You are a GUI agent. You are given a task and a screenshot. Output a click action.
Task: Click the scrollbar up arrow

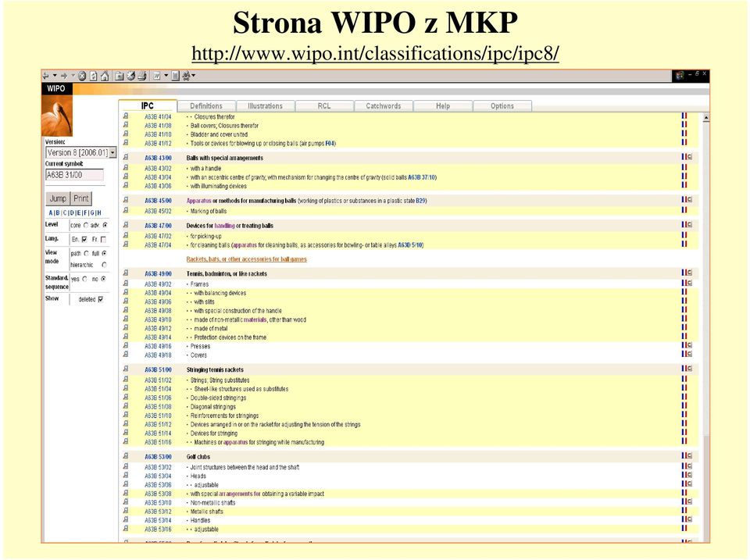[x=706, y=117]
